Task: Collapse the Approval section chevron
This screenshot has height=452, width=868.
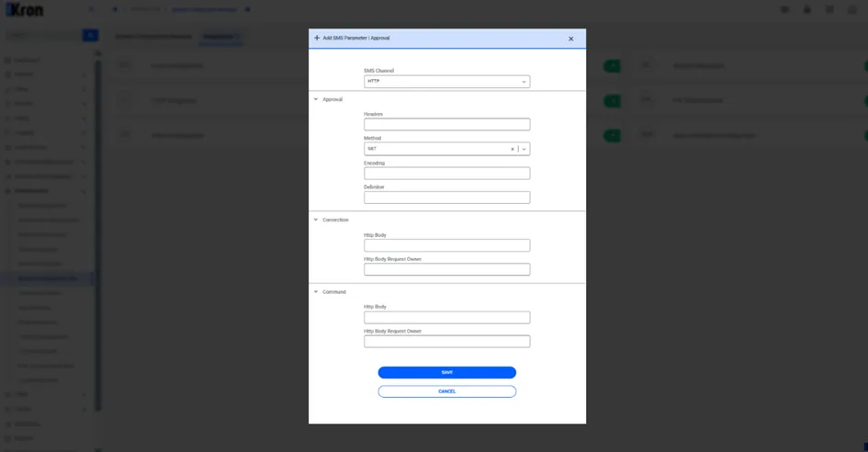Action: (x=316, y=99)
